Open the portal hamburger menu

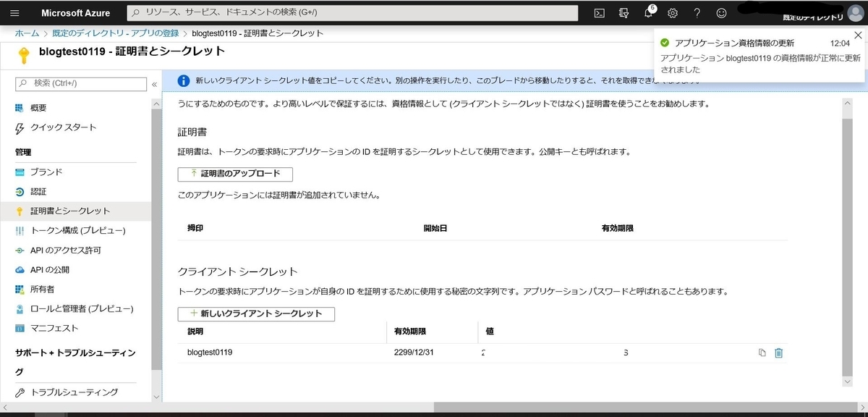pos(14,12)
